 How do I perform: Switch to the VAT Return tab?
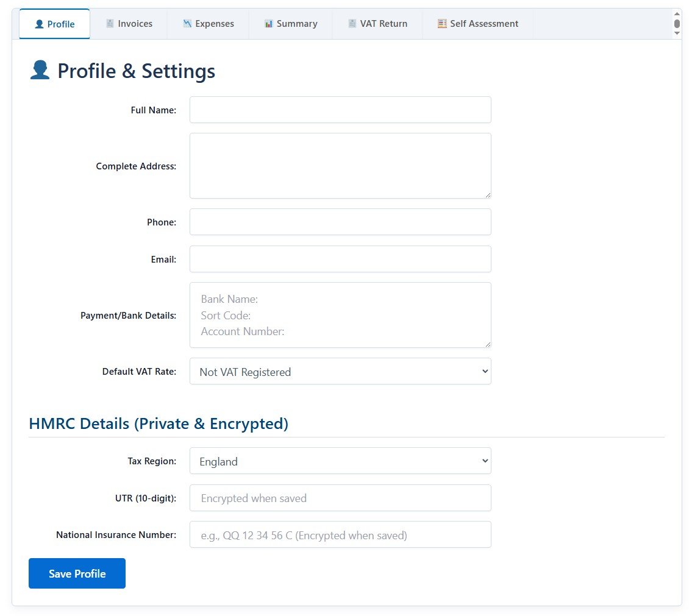click(377, 23)
